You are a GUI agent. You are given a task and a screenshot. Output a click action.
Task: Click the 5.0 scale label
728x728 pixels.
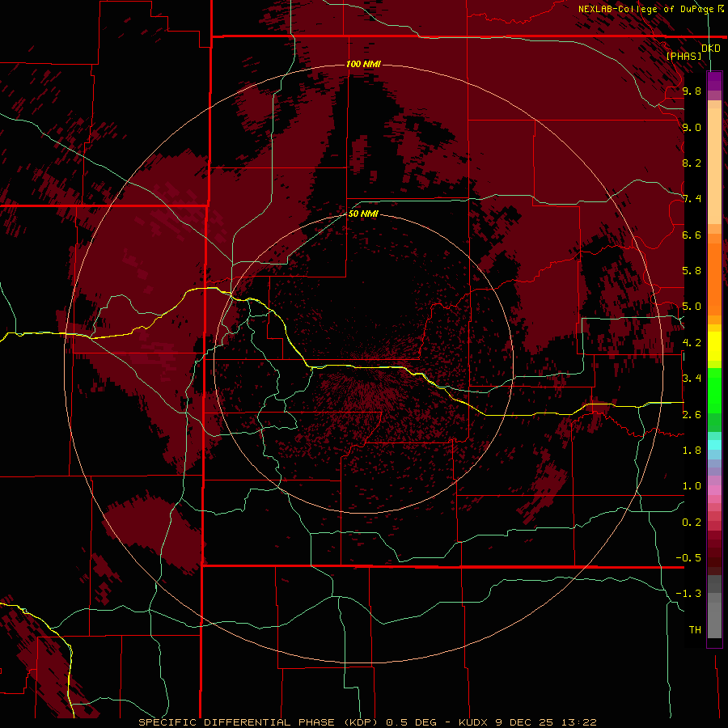pos(692,307)
